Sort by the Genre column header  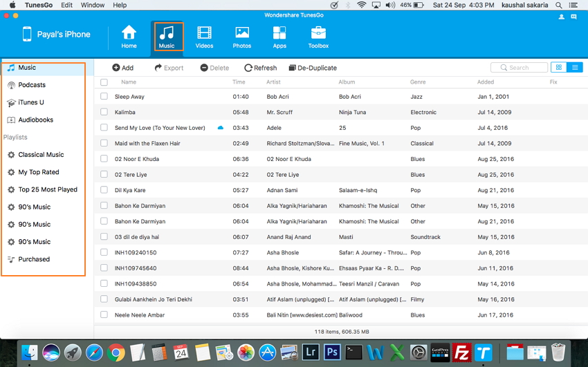tap(418, 82)
